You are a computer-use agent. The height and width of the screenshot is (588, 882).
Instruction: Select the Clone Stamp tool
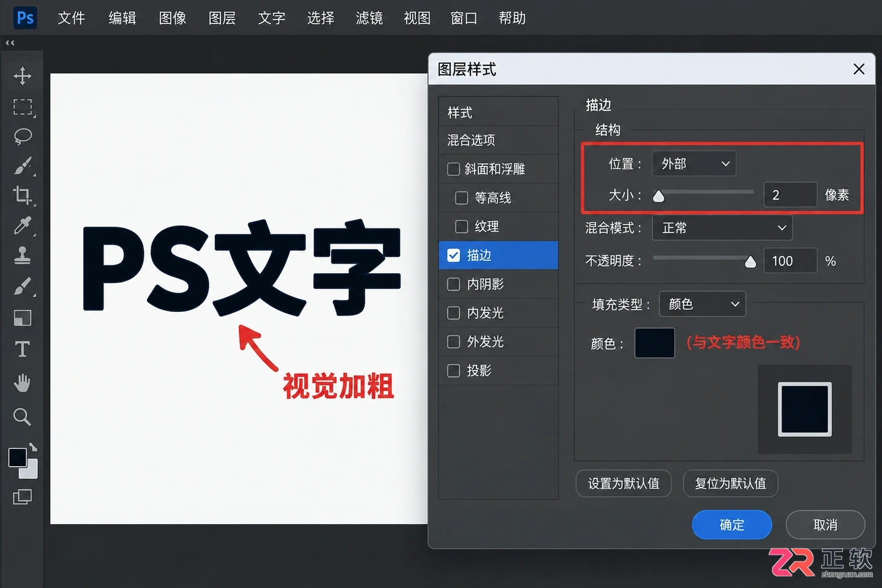click(23, 255)
